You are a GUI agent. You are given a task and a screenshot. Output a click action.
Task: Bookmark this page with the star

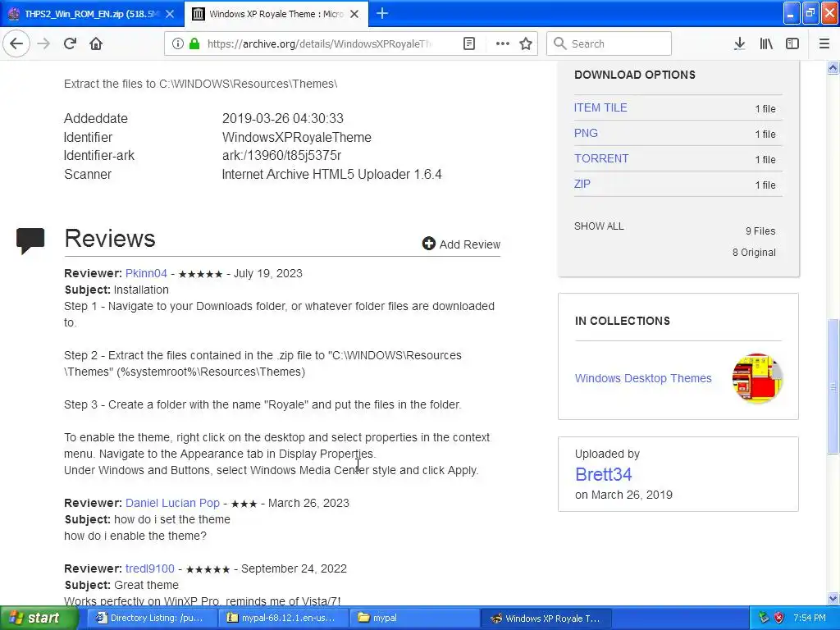[526, 43]
